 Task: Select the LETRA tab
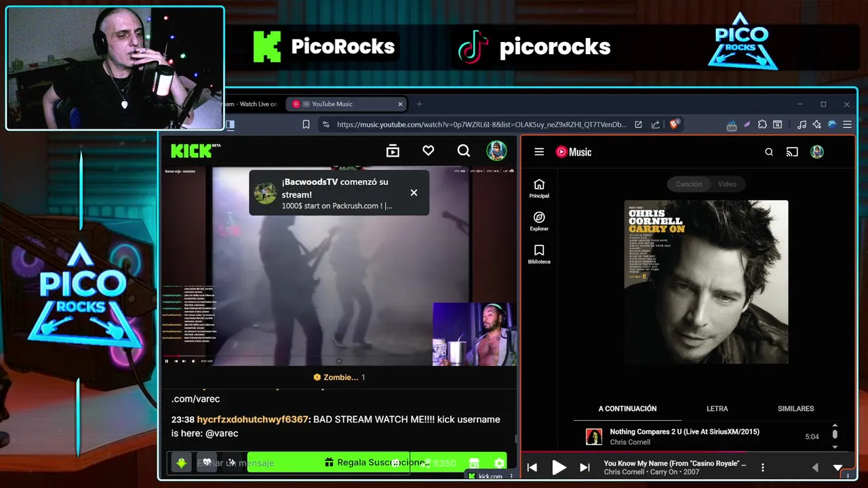pos(717,409)
